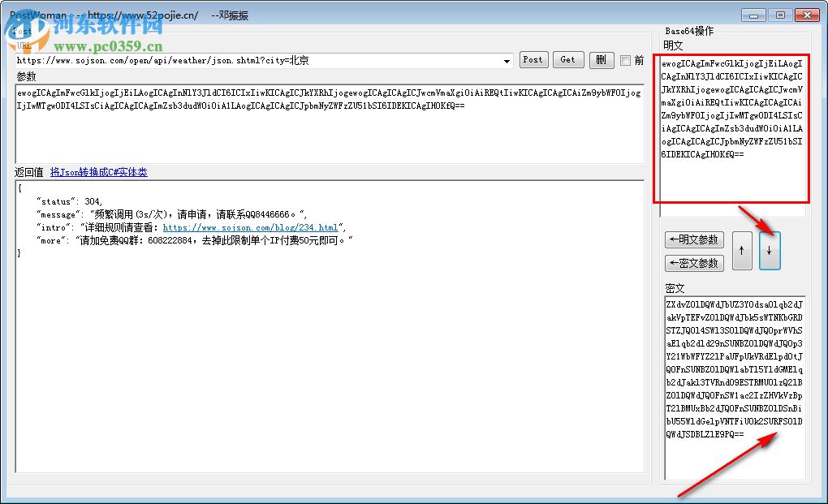828x504 pixels.
Task: Open the 将Json转换成C#实体类 link
Action: pyautogui.click(x=99, y=172)
